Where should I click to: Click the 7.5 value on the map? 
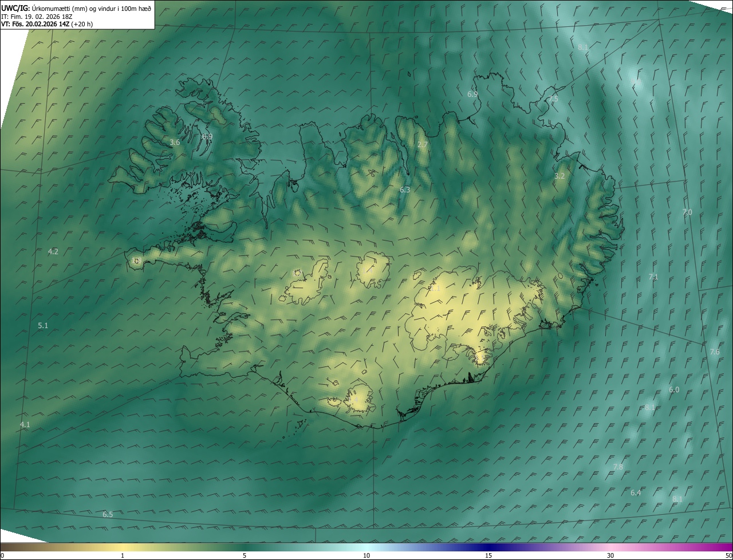[553, 98]
